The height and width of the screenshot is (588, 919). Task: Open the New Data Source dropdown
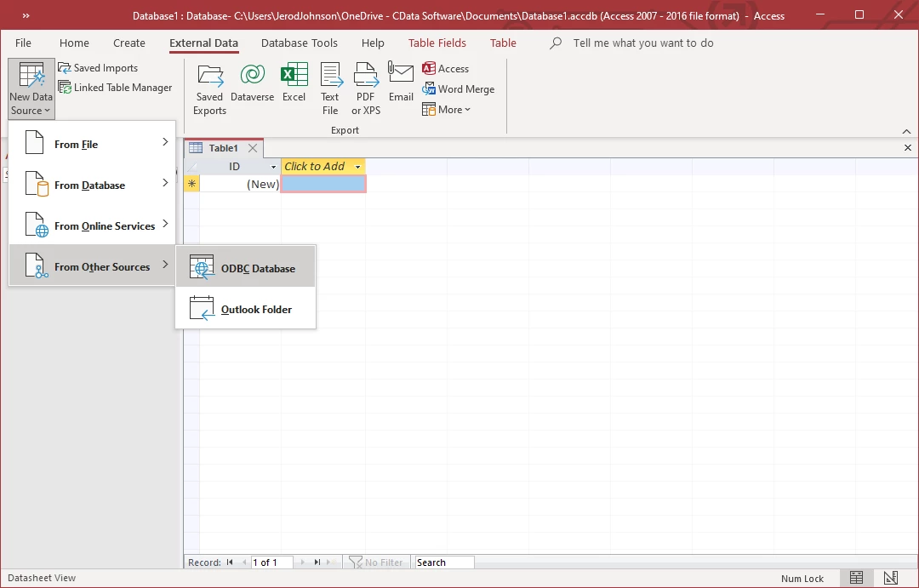[31, 88]
